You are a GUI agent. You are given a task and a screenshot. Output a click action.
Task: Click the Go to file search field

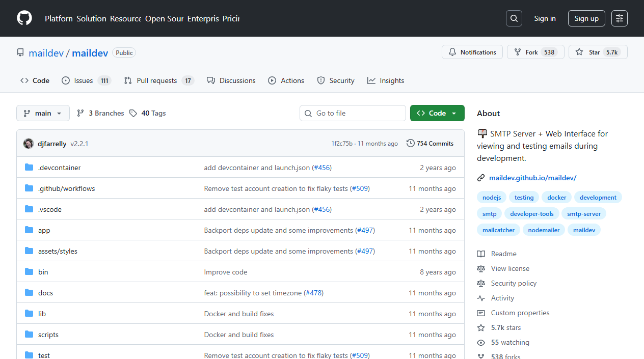pyautogui.click(x=353, y=113)
